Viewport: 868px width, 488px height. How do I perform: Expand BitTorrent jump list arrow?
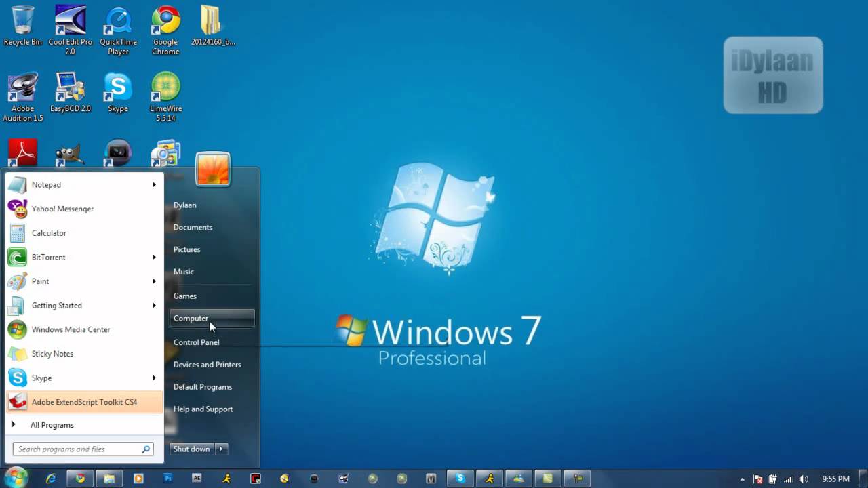(x=154, y=258)
